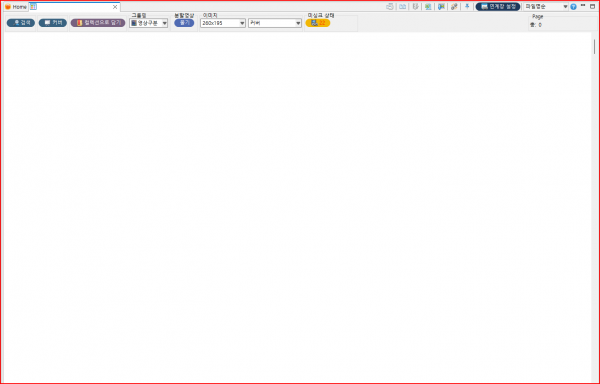Viewport: 600px width, 384px height.
Task: Click the 커버 cover button
Action: click(x=53, y=23)
